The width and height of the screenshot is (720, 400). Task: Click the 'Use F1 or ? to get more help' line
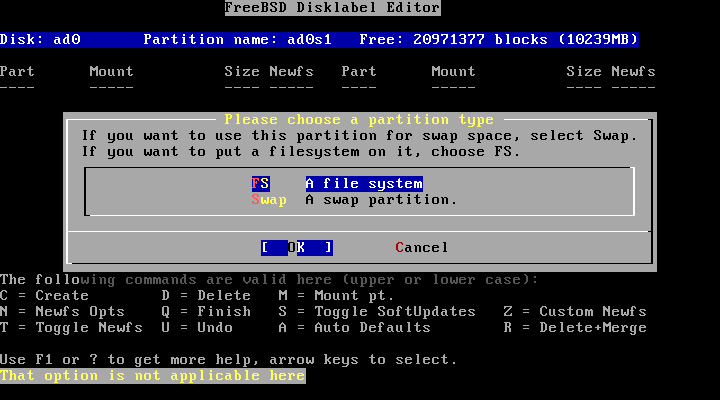(229, 360)
